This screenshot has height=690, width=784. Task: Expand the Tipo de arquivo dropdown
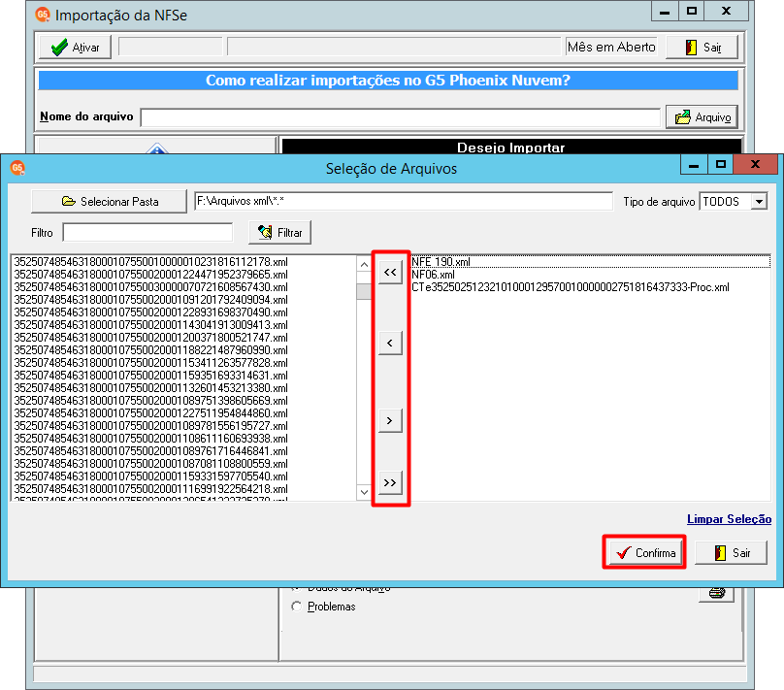[x=760, y=202]
